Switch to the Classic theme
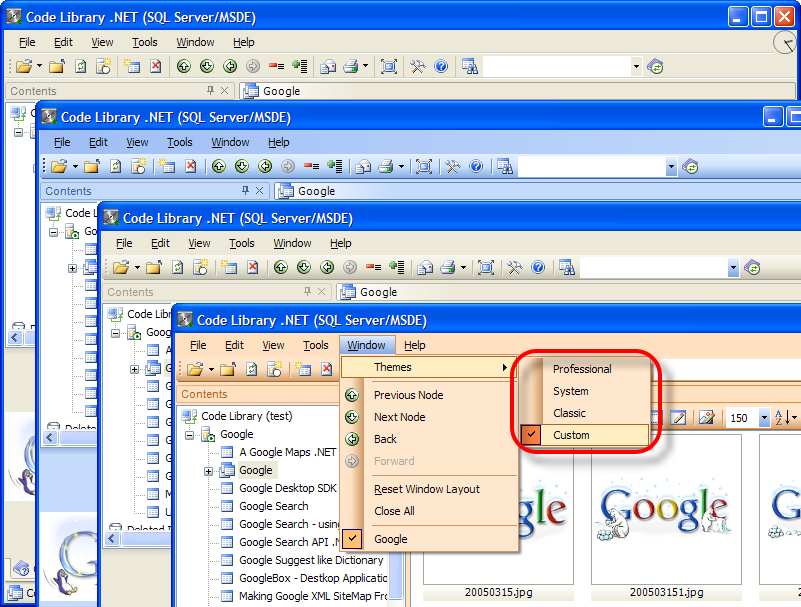This screenshot has width=801, height=607. tap(585, 413)
